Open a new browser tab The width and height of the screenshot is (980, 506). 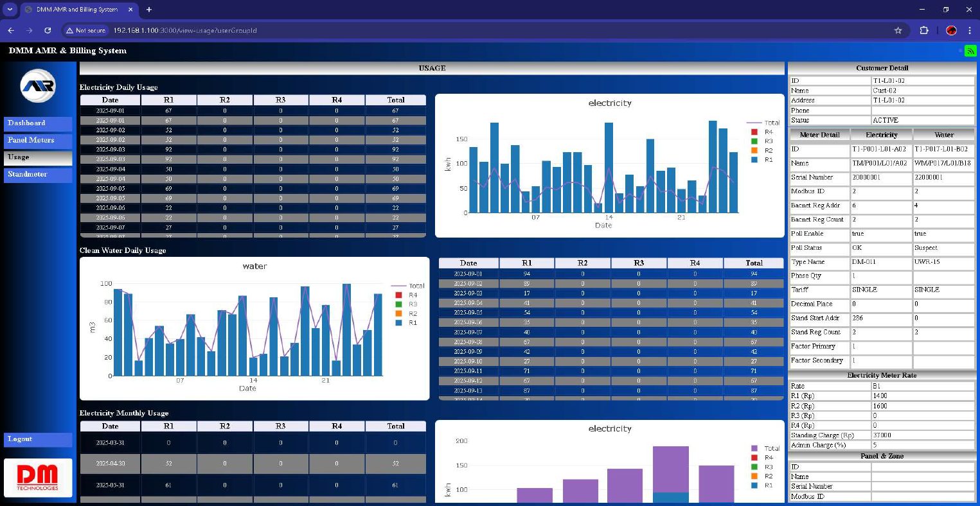[149, 10]
